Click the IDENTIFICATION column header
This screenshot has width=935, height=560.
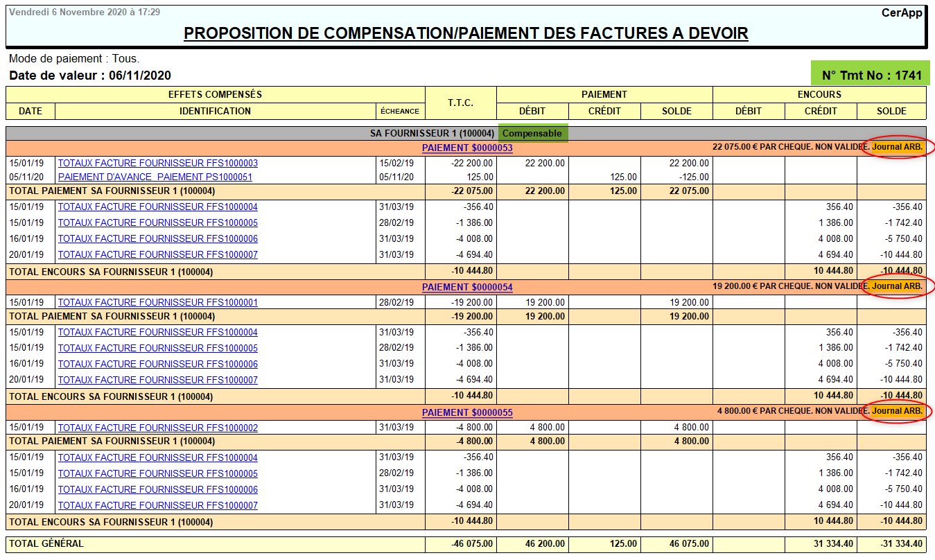215,111
